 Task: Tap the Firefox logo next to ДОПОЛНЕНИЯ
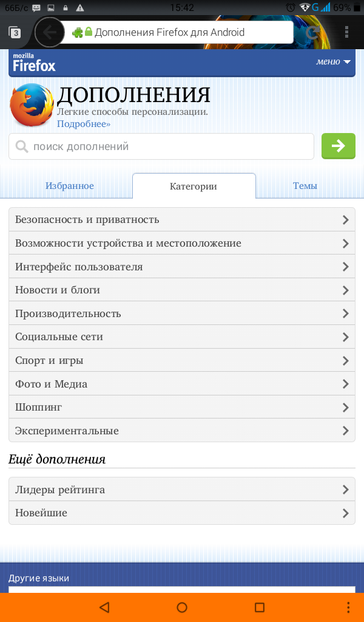(32, 104)
